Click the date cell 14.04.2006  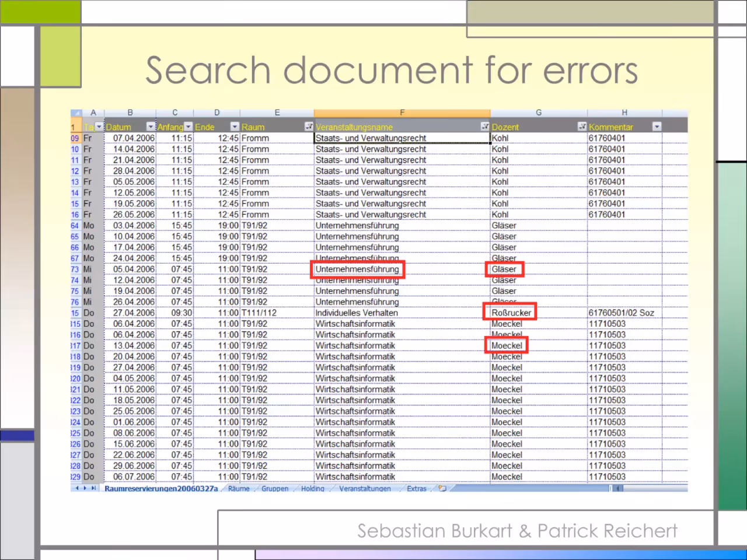[x=130, y=149]
